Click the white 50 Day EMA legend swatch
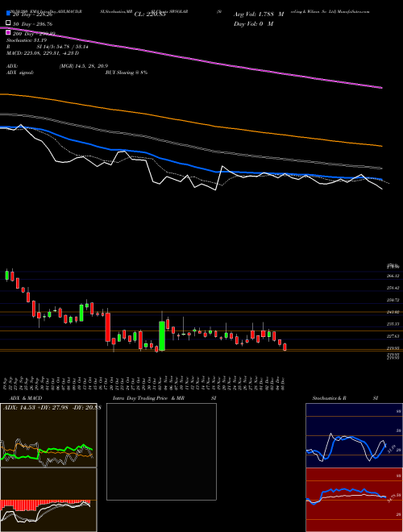The height and width of the screenshot is (532, 403). 9,23
